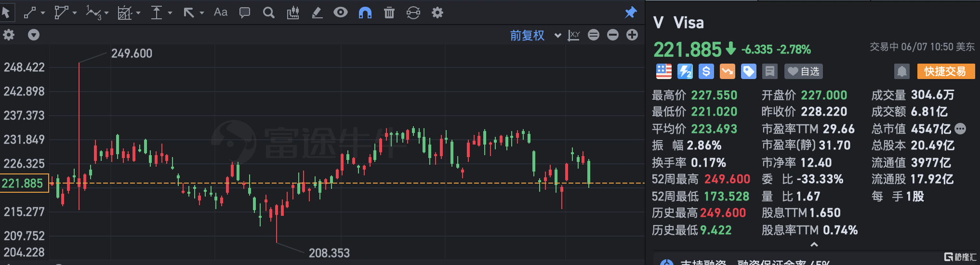Open the arrow tool dropdown menu
The width and height of the screenshot is (980, 265).
tap(202, 13)
